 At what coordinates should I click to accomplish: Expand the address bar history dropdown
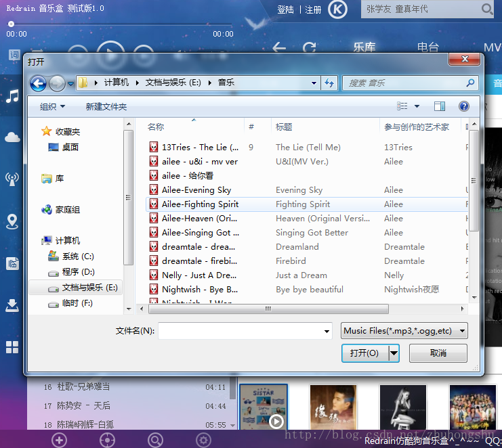(x=314, y=83)
